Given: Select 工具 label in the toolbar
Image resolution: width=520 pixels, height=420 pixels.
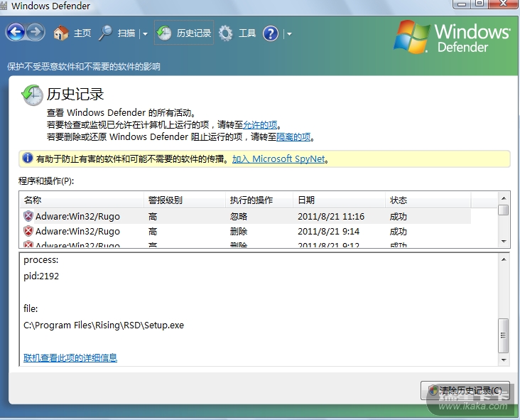Looking at the screenshot, I should [247, 33].
